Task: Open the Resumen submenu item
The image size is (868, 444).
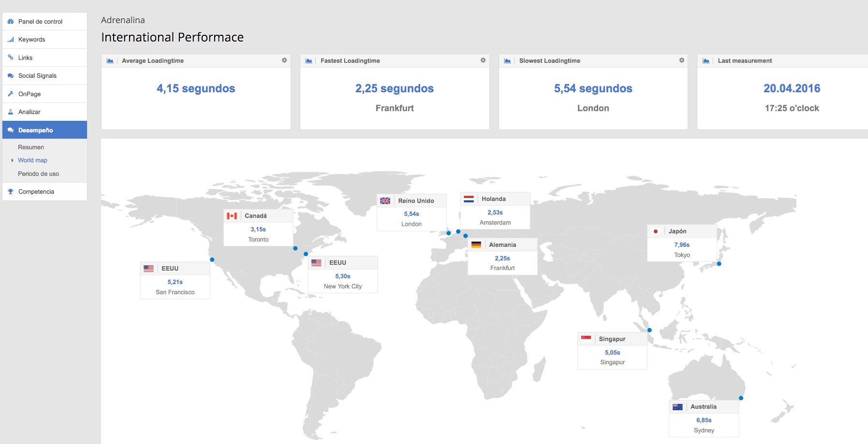Action: tap(31, 147)
